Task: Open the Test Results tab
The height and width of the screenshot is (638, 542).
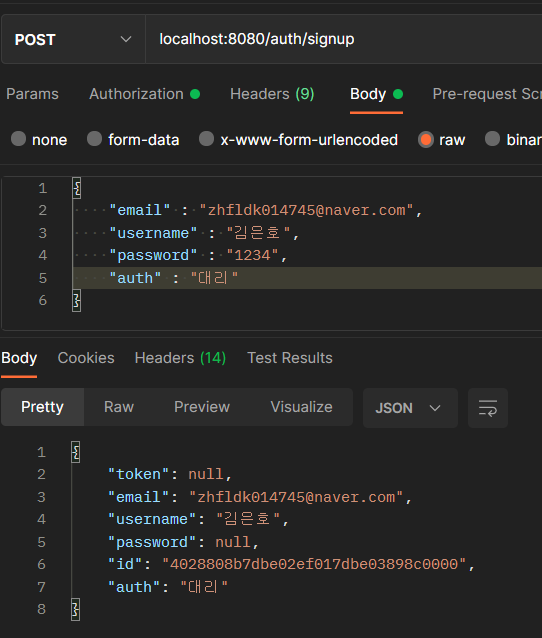Action: point(290,358)
